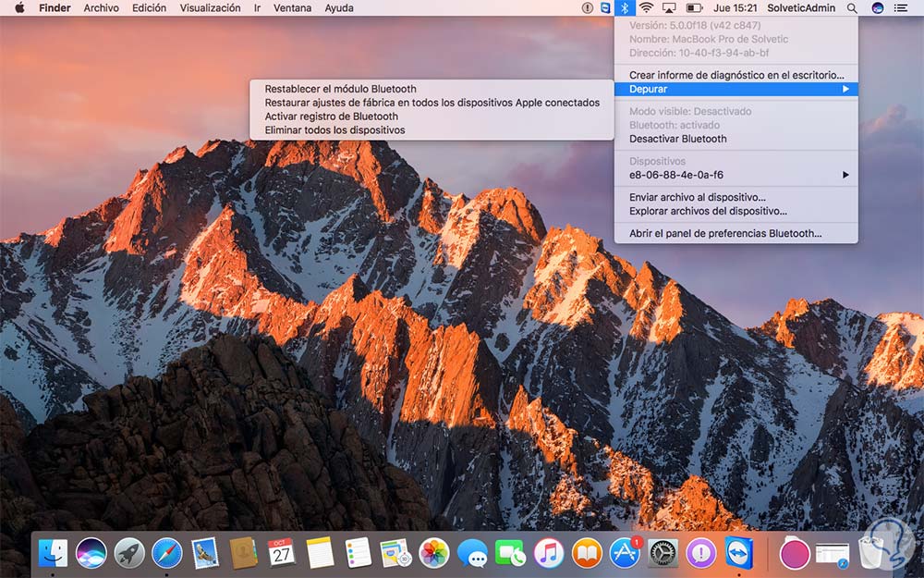Open the Apple menu
The image size is (924, 578).
(x=18, y=7)
